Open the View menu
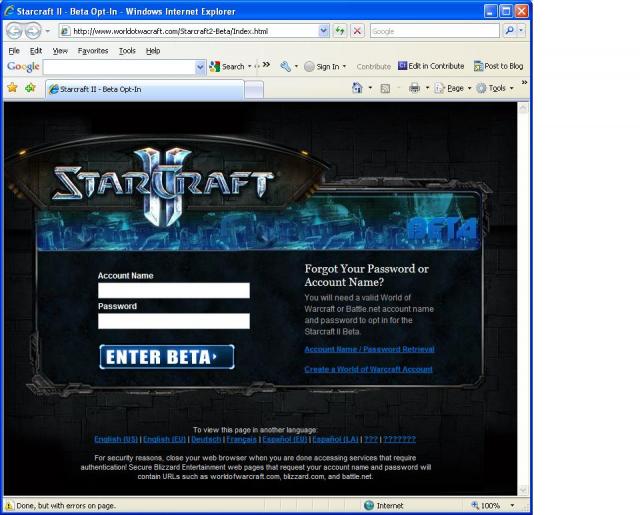Viewport: 640px width, 515px height. 60,51
